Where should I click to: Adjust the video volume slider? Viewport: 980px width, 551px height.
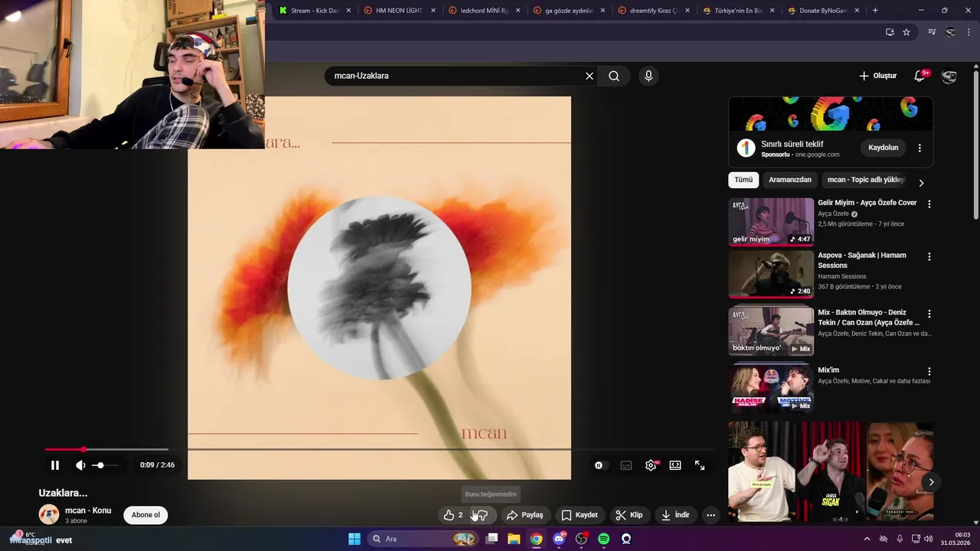point(106,465)
